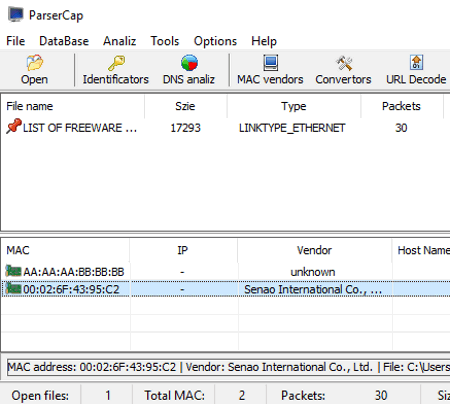Open the Help menu

pos(264,41)
